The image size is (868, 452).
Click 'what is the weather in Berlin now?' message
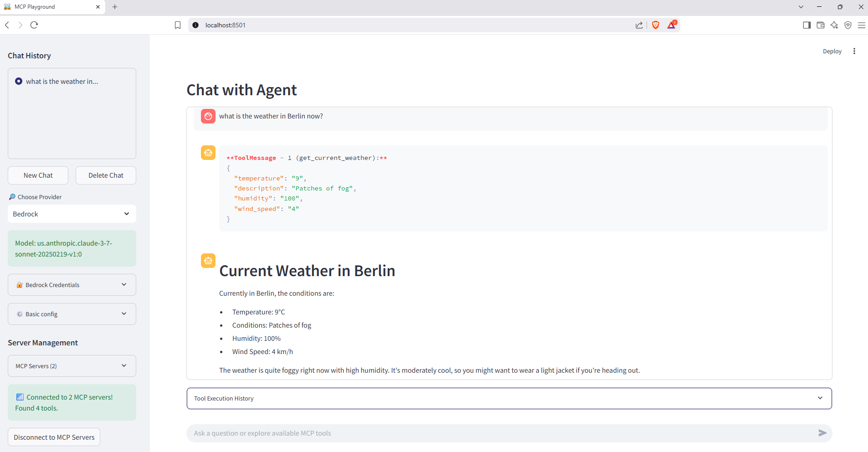point(271,116)
